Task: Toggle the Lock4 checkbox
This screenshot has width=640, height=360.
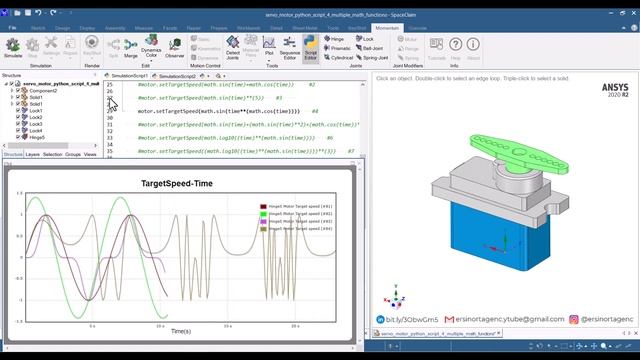Action: tap(18, 131)
